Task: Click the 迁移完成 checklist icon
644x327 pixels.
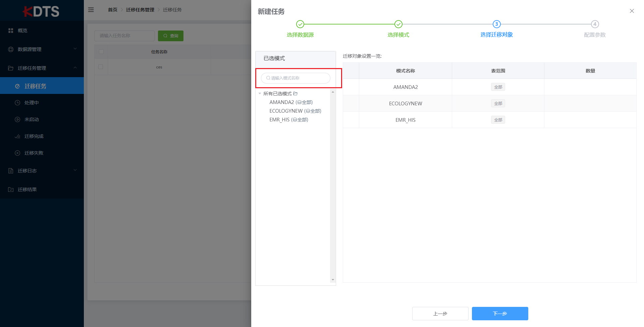Action: (17, 136)
